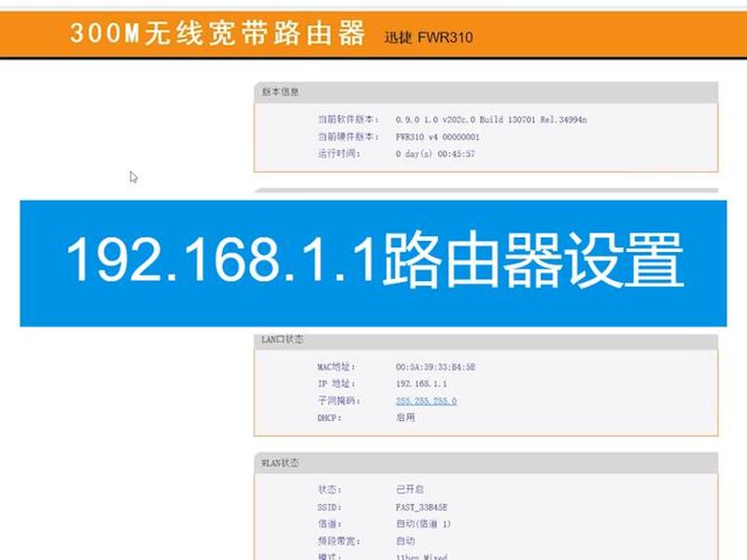747x560 pixels.
Task: Click the 子网掩码 label
Action: point(339,401)
